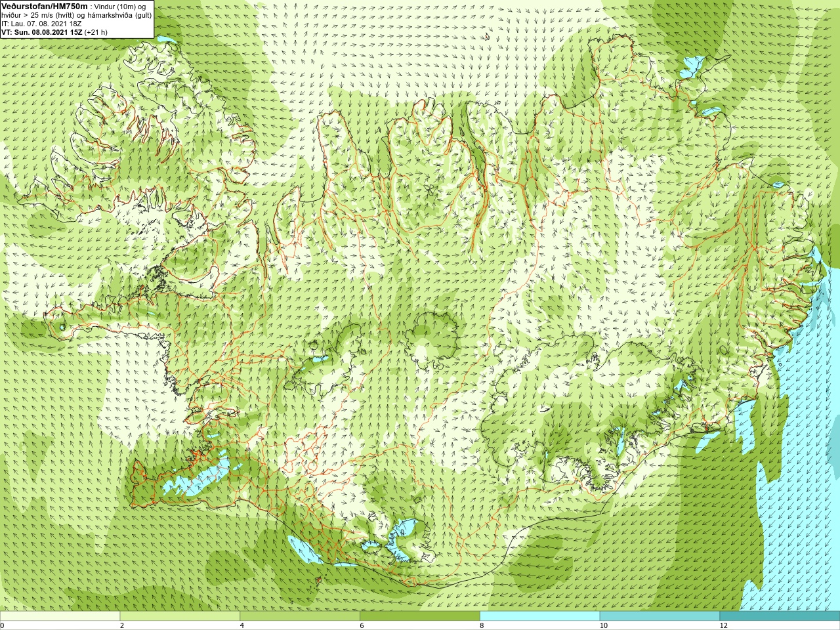This screenshot has height=630, width=840.
Task: Click the teal legend swatch above 12 m/s
Action: [780, 616]
